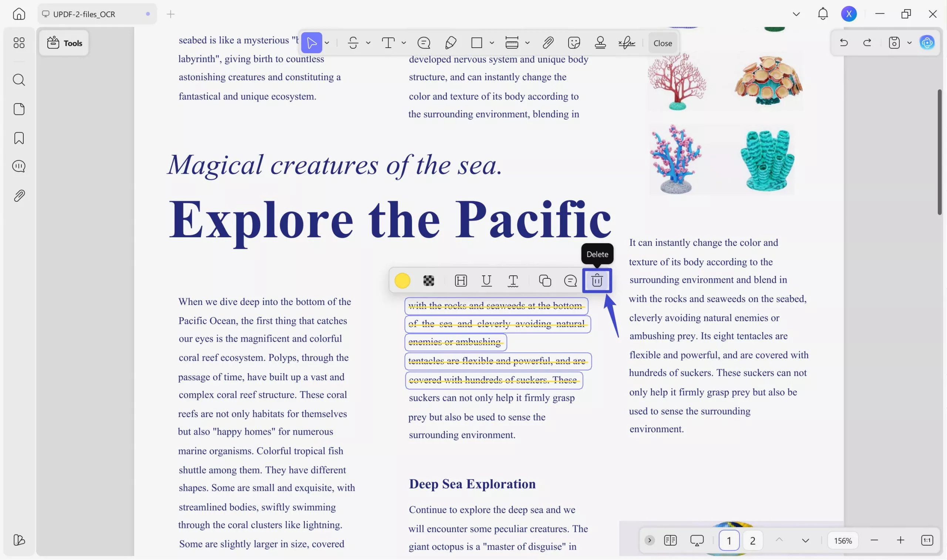The height and width of the screenshot is (560, 947).
Task: Switch annotation to underline style
Action: click(486, 281)
